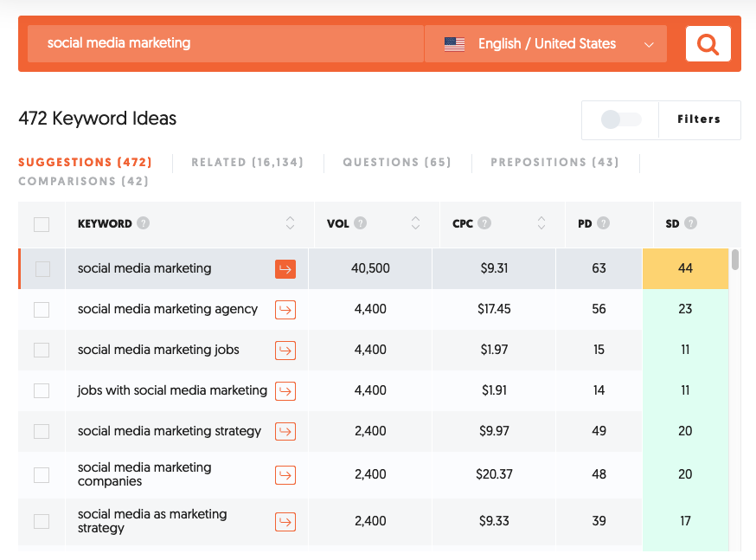Select checkbox for social media marketing jobs
The width and height of the screenshot is (756, 560).
[42, 351]
